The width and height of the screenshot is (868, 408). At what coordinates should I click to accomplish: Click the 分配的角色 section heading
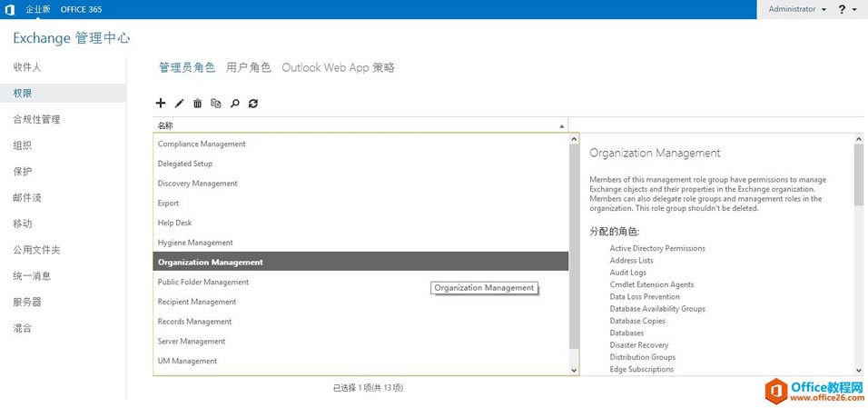click(x=615, y=232)
